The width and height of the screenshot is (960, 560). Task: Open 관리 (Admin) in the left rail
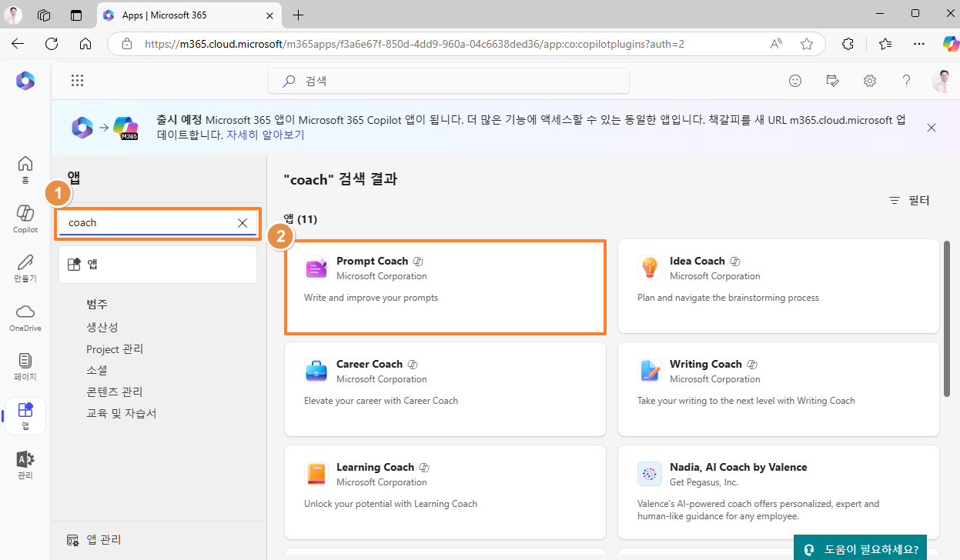[x=25, y=465]
